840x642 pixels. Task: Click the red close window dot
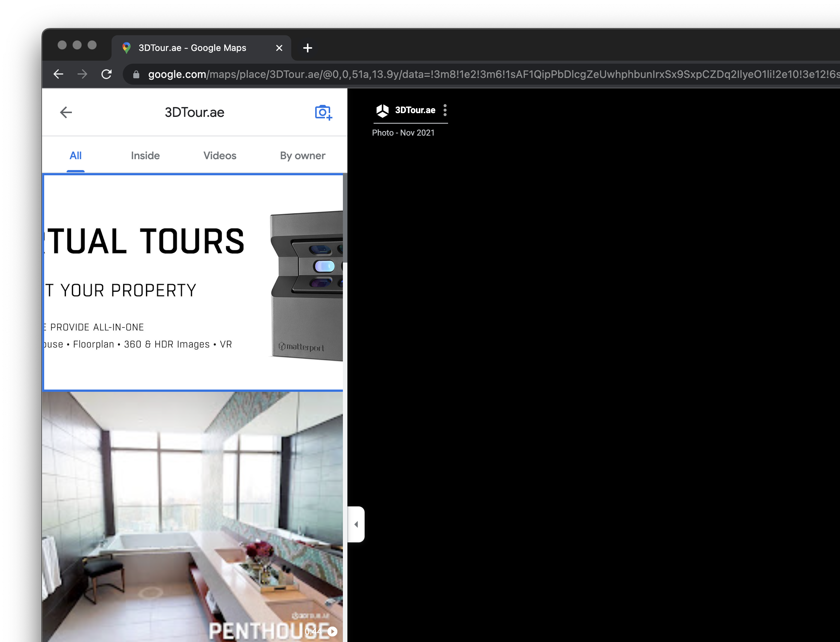[x=62, y=45]
